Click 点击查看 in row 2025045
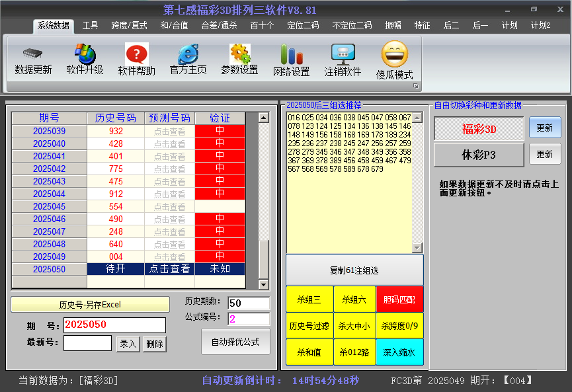 click(170, 207)
